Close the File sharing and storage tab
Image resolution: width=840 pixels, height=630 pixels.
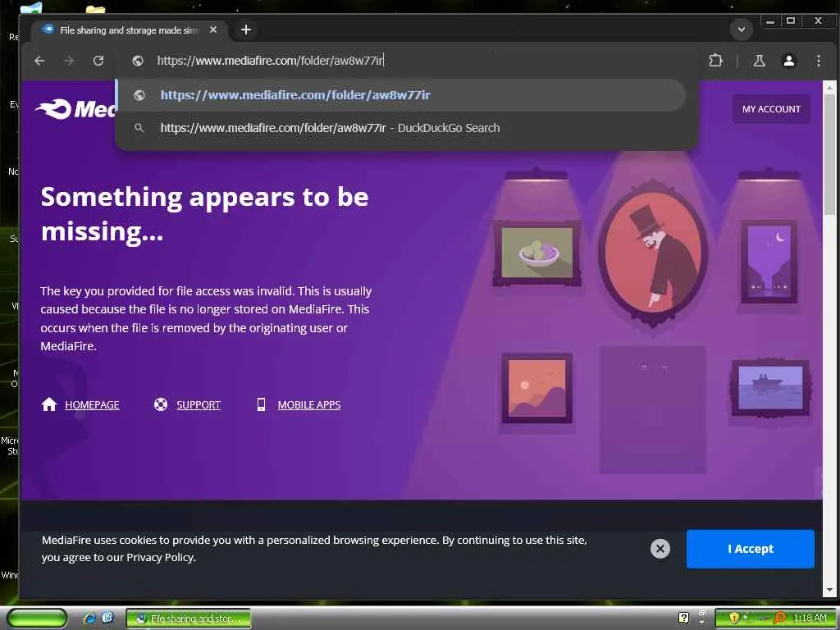point(213,30)
